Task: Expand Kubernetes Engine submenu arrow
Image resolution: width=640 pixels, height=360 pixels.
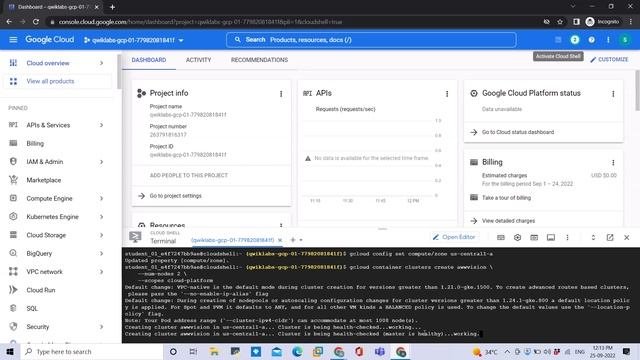Action: click(x=101, y=217)
